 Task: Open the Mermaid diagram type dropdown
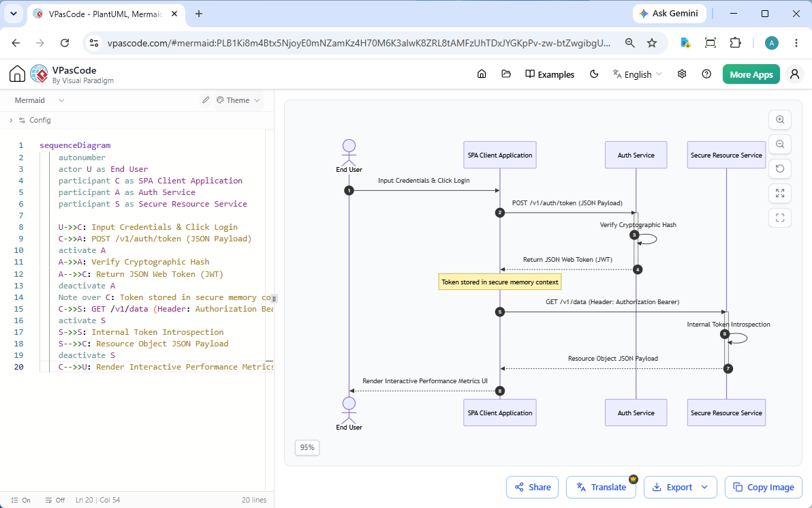pos(40,100)
